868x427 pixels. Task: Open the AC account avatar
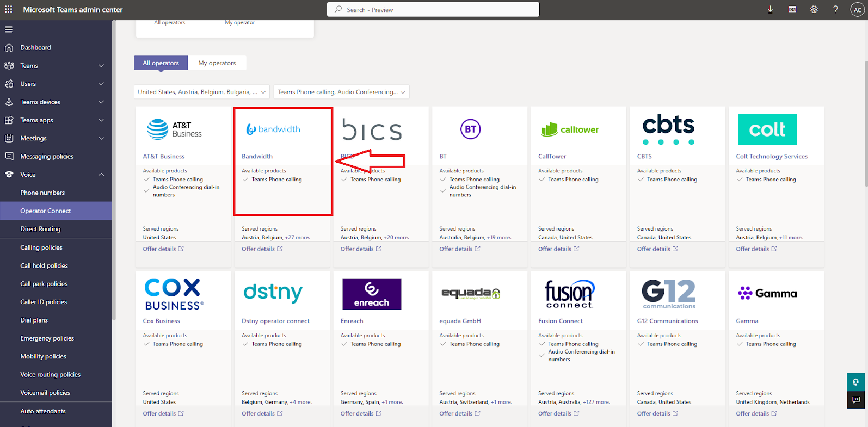click(x=857, y=10)
